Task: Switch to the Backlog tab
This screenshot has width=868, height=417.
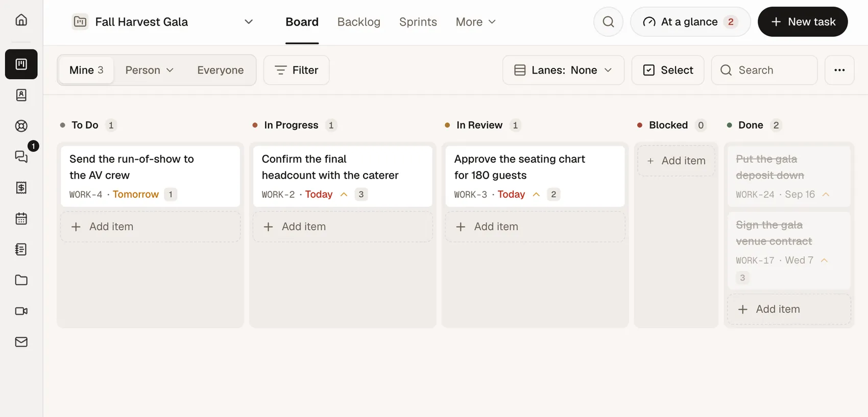Action: coord(359,21)
